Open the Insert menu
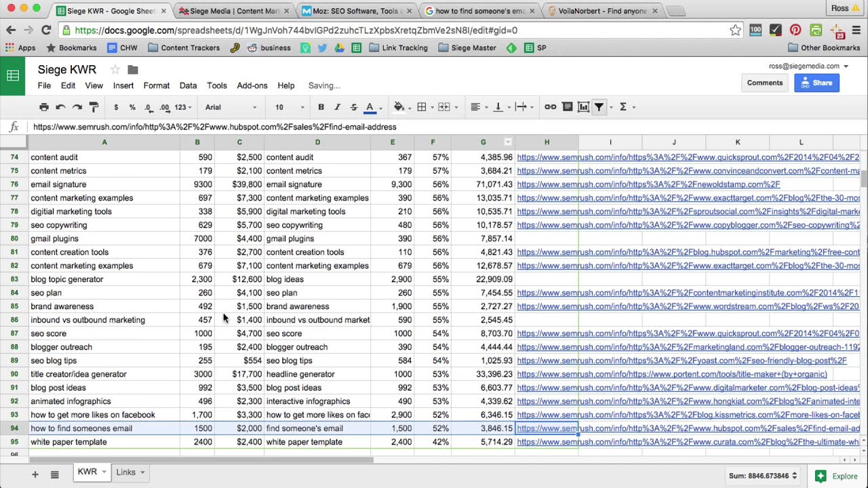Viewport: 868px width, 488px height. (x=123, y=85)
